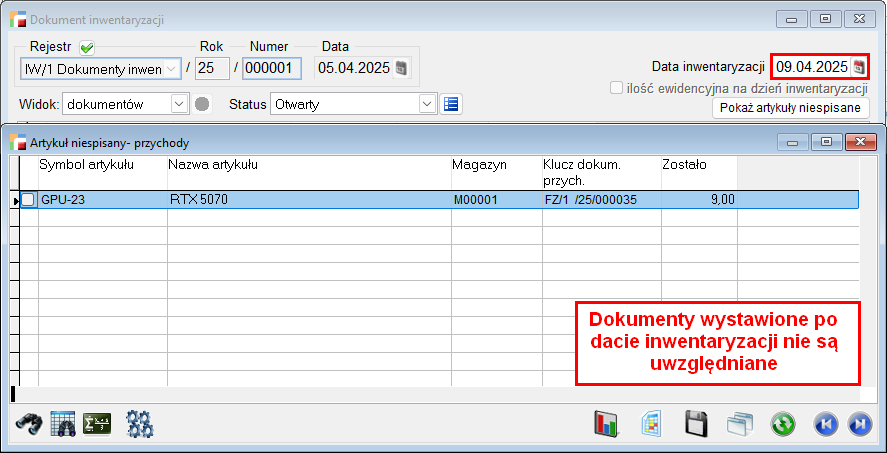Image resolution: width=887 pixels, height=453 pixels.
Task: Click the 'Magazyn' column header
Action: coord(480,164)
